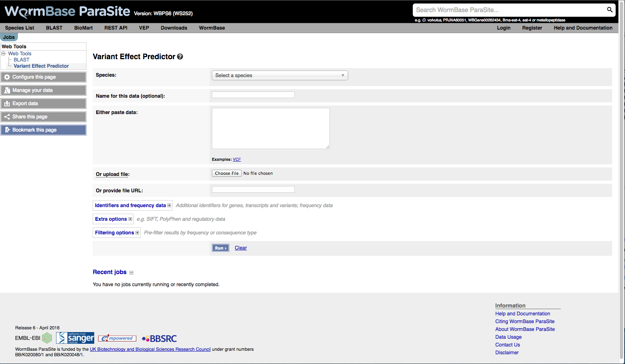Click the Choose File button
This screenshot has height=364, width=625.
[227, 174]
